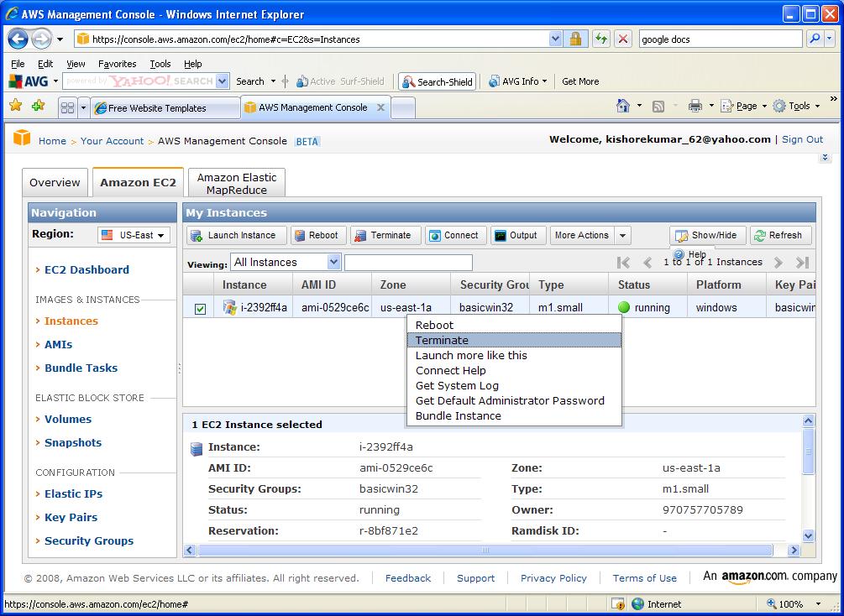Screen dimensions: 844x616
Task: Open the EC2 Dashboard link
Action: click(x=86, y=269)
